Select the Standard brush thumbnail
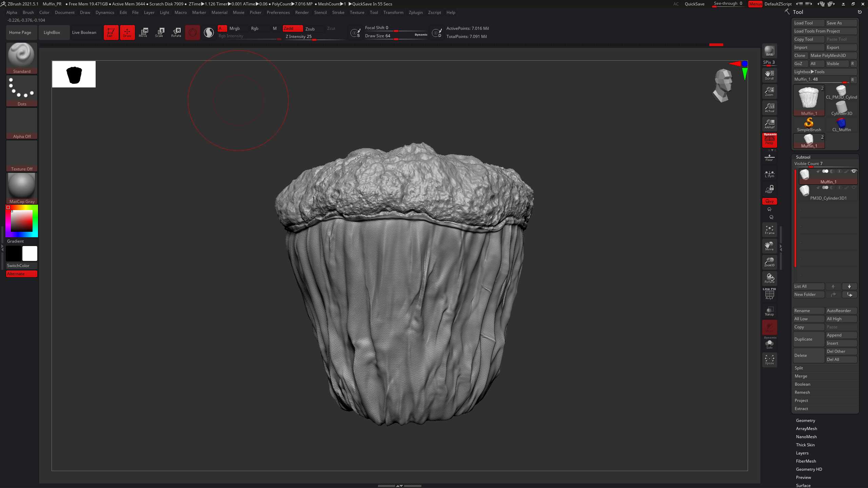This screenshot has width=868, height=488. 22,58
